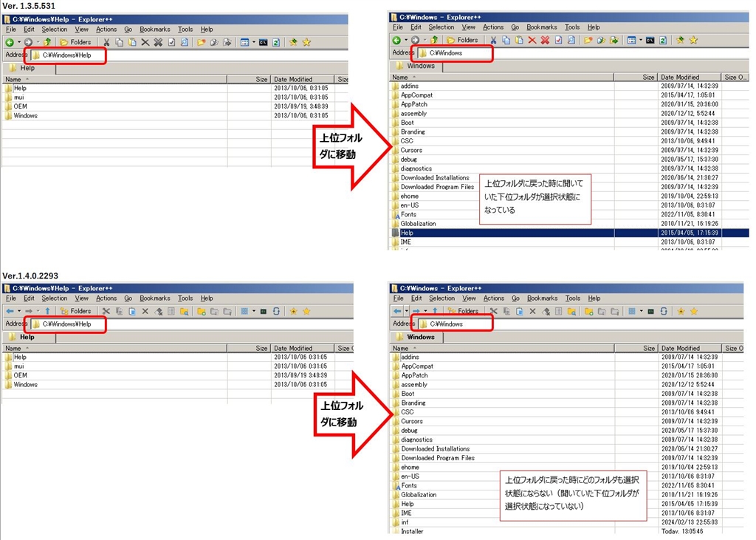This screenshot has width=756, height=540.
Task: Open Actions menu in the 1.4.0.2293 C:\Windows window
Action: (494, 298)
